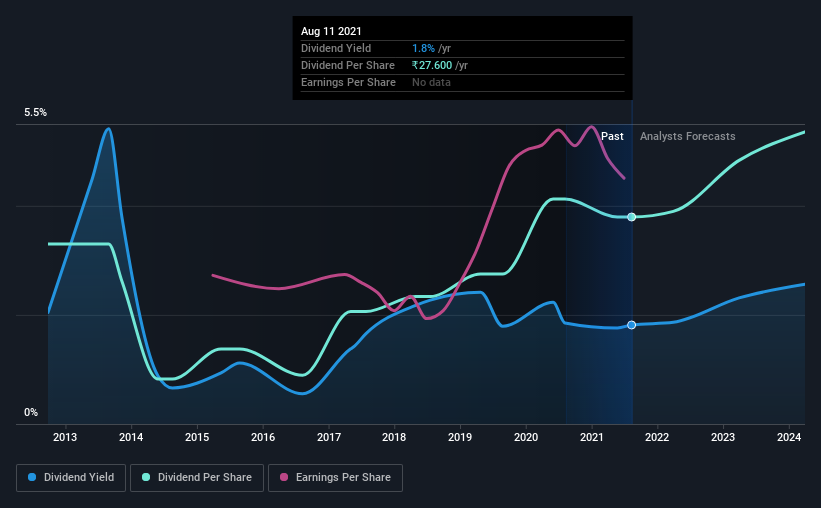Toggle the Earnings Per Share legend button

(335, 478)
